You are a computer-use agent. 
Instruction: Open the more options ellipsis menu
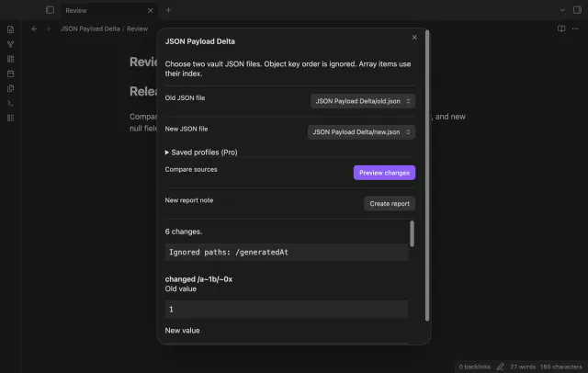tap(575, 28)
